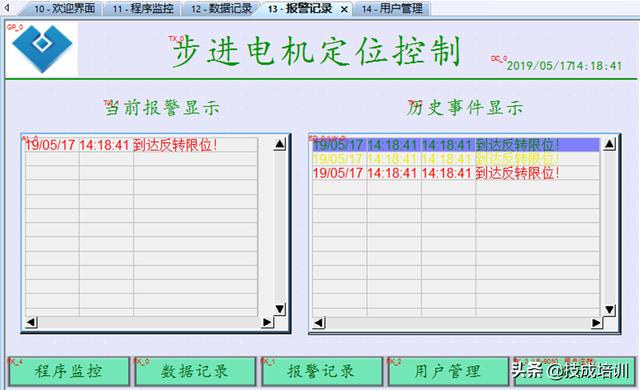Select the red history event row
The height and width of the screenshot is (390, 640).
coord(456,173)
